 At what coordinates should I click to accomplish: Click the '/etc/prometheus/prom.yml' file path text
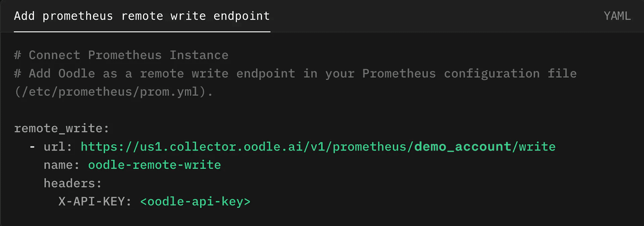point(110,92)
